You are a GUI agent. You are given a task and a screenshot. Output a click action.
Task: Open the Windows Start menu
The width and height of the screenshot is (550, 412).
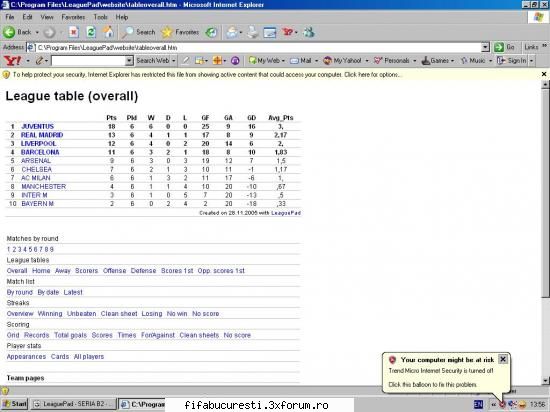(x=14, y=404)
